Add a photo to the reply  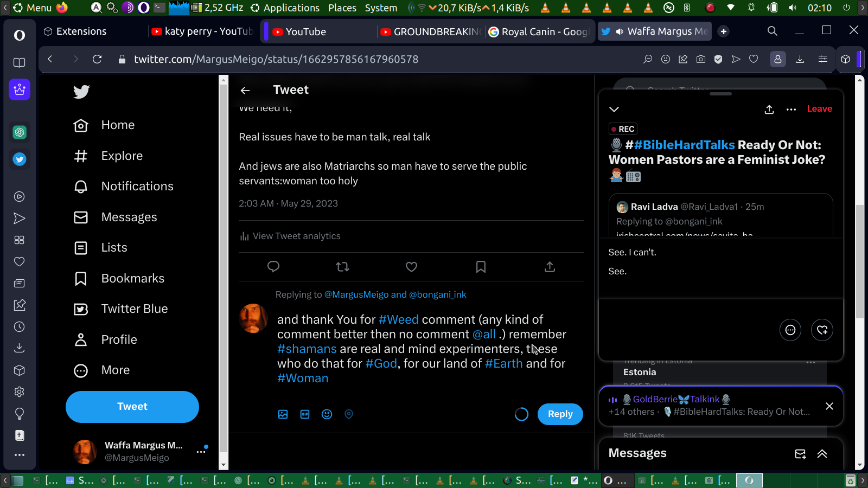[283, 414]
